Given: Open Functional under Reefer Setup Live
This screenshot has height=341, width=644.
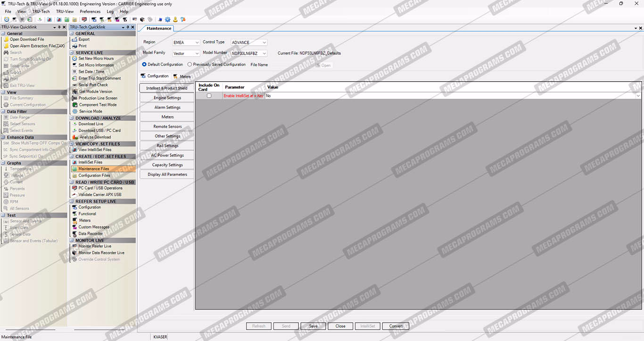Looking at the screenshot, I should (x=87, y=214).
